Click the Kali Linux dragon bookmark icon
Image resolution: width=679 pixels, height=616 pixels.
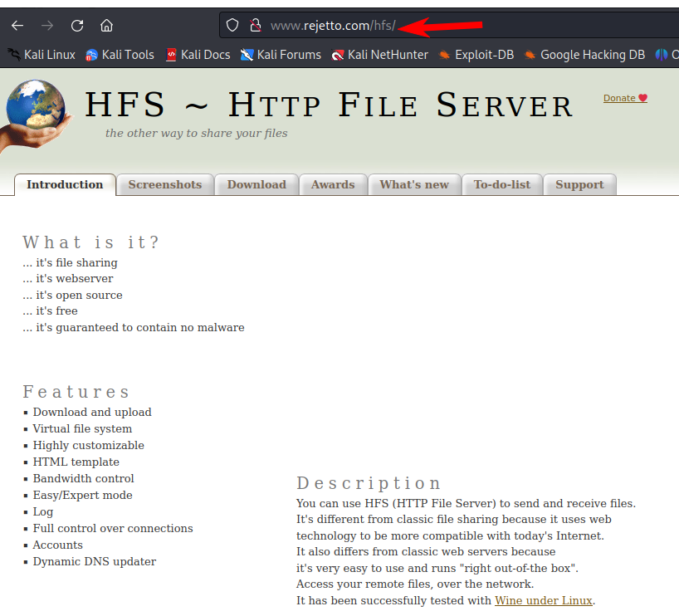click(14, 55)
